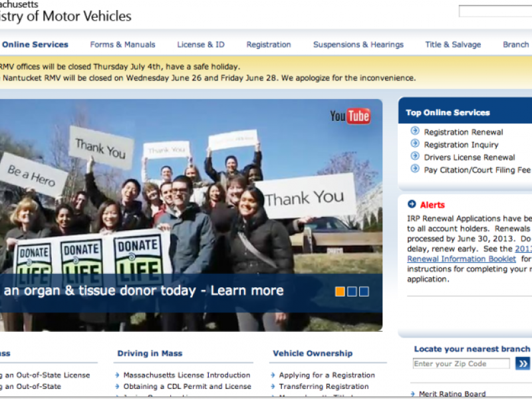Click the red Alerts heading
The width and height of the screenshot is (532, 399).
click(432, 205)
